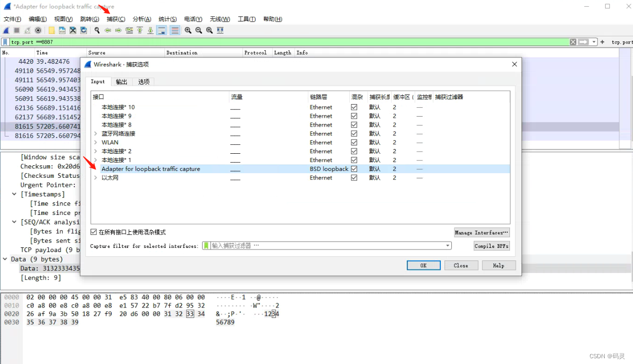Screen dimensions: 633x364
Task: Toggle promiscuous checkbox for loopback adapter
Action: (354, 169)
